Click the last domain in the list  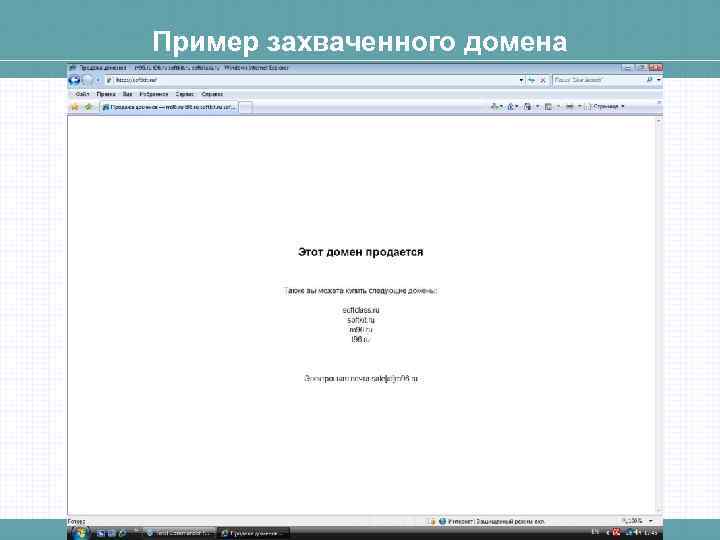360,339
